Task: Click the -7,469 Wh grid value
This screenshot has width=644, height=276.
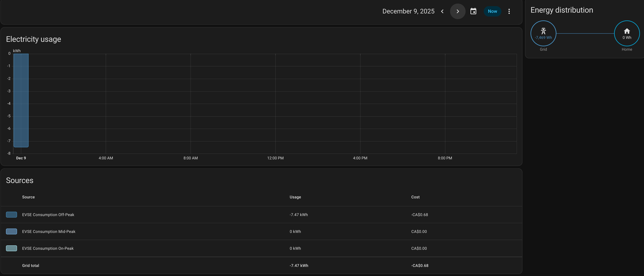Action: 543,38
